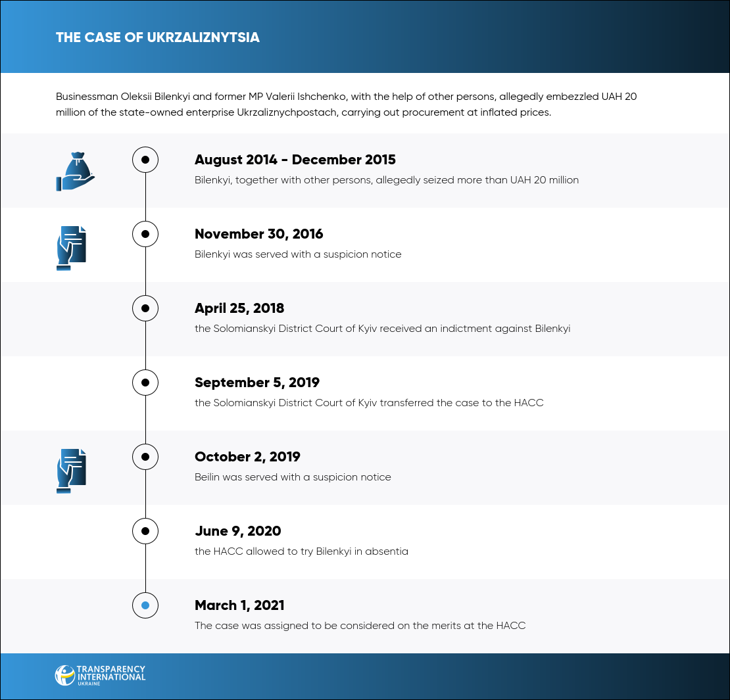Screen dimensions: 730x700
Task: Click the line about court receiving an indictment
Action: 382,329
